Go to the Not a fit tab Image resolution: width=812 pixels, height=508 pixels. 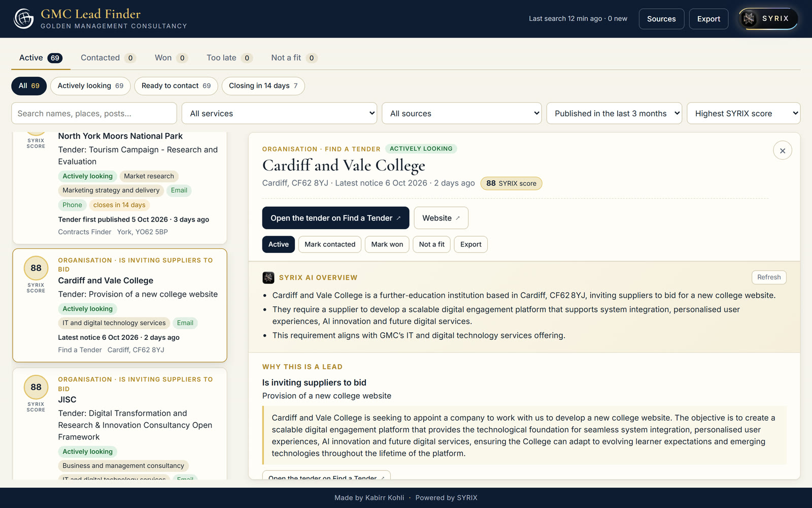click(x=294, y=58)
